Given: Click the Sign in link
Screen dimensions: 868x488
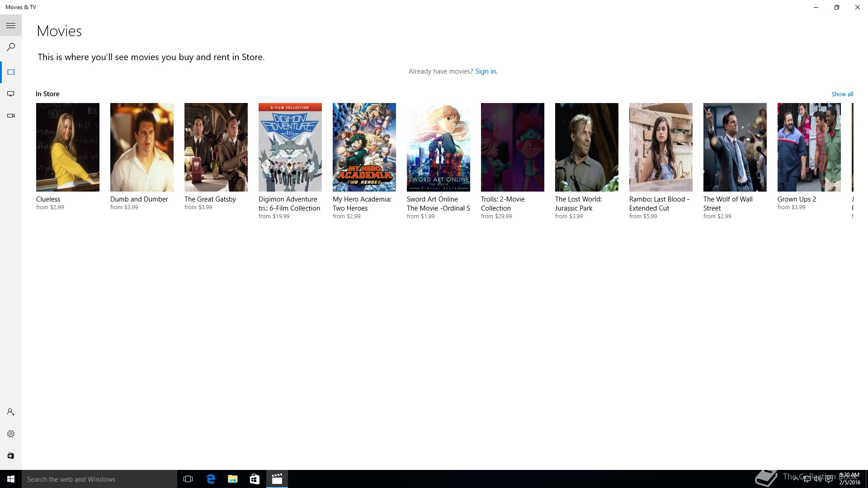Looking at the screenshot, I should pos(486,71).
